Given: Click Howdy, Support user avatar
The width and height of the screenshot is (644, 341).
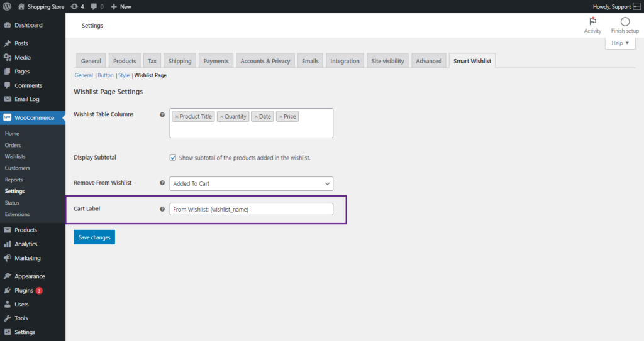Looking at the screenshot, I should (636, 6).
